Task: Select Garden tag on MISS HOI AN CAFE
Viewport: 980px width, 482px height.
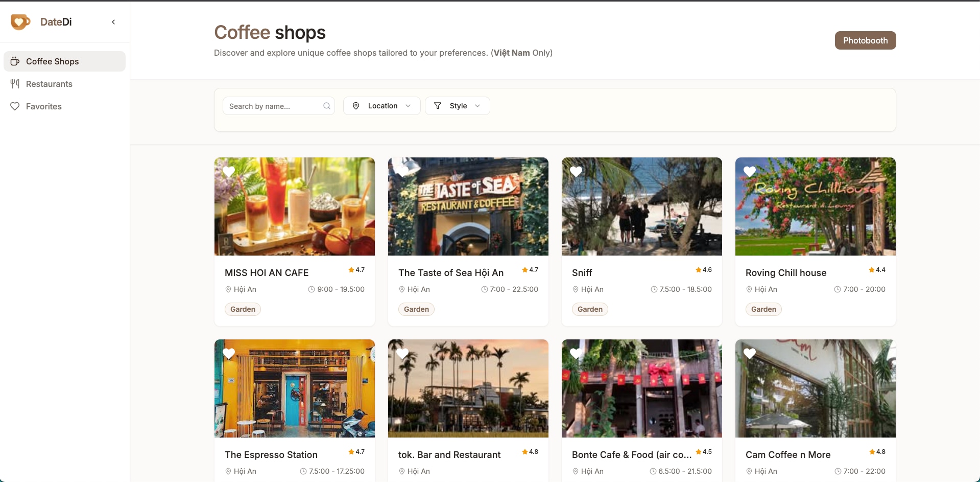Action: pos(243,309)
